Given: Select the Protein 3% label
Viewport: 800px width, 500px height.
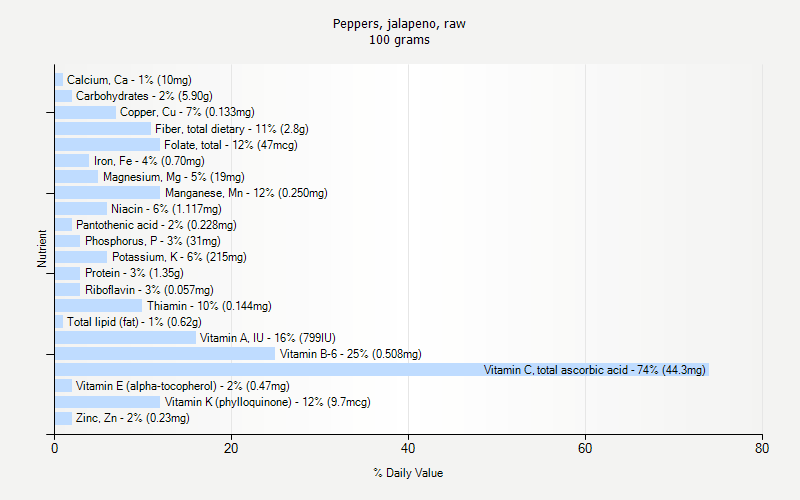Looking at the screenshot, I should [x=134, y=273].
